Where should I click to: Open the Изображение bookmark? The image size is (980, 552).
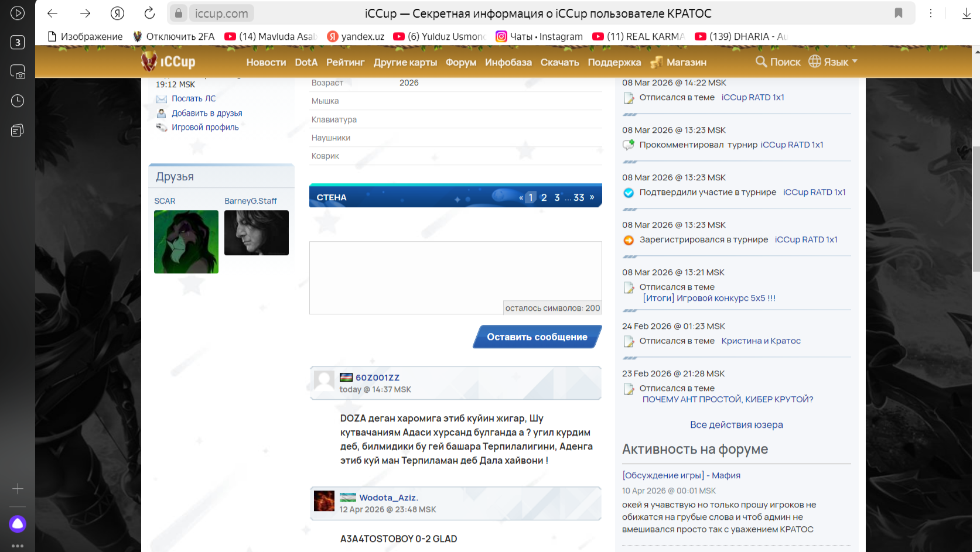tap(86, 36)
